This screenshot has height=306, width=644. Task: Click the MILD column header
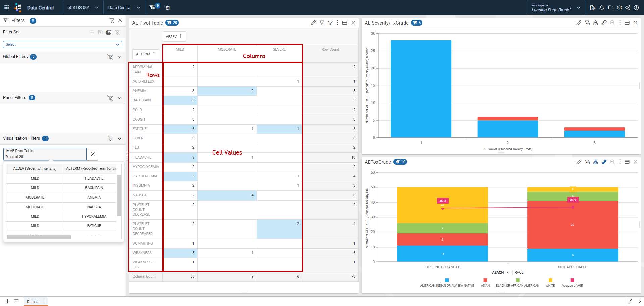(x=180, y=49)
